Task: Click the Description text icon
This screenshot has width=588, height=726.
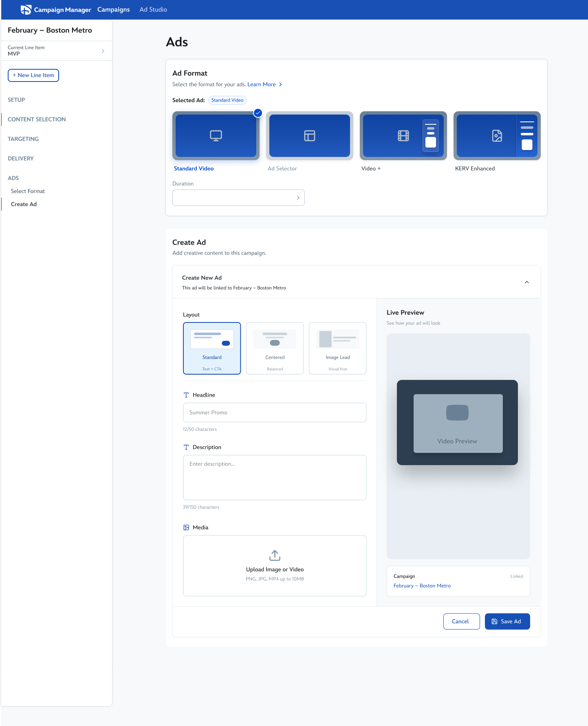Action: [x=186, y=447]
